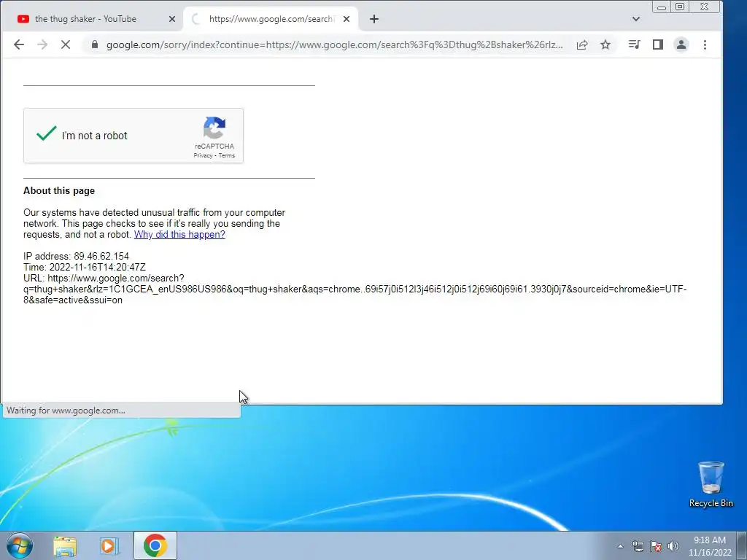Open the Windows Start menu
The width and height of the screenshot is (747, 560).
coord(20,545)
